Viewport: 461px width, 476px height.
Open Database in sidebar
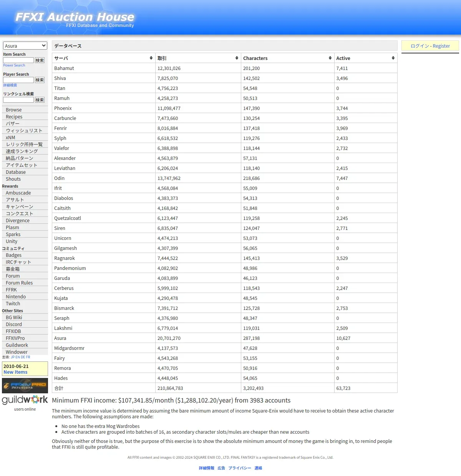coord(25,172)
